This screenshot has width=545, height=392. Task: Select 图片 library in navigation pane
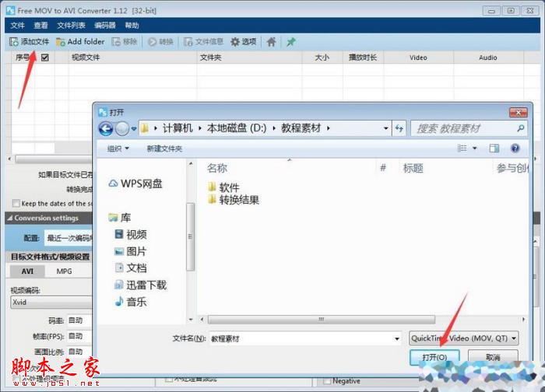[131, 251]
